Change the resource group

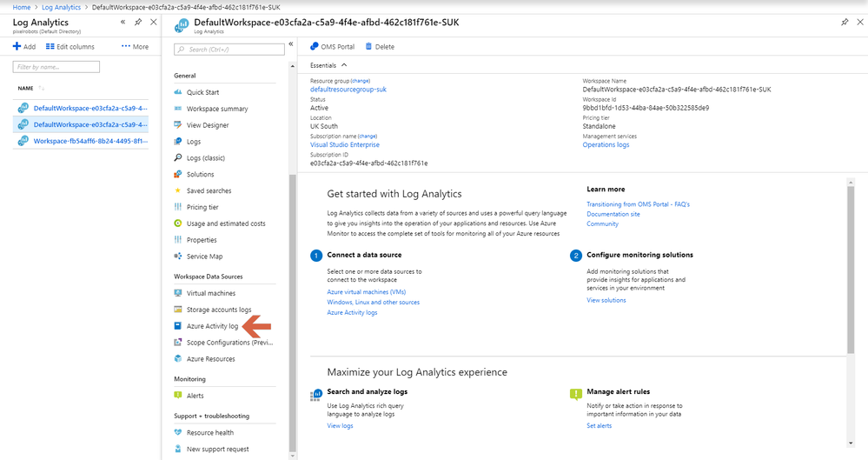tap(361, 81)
